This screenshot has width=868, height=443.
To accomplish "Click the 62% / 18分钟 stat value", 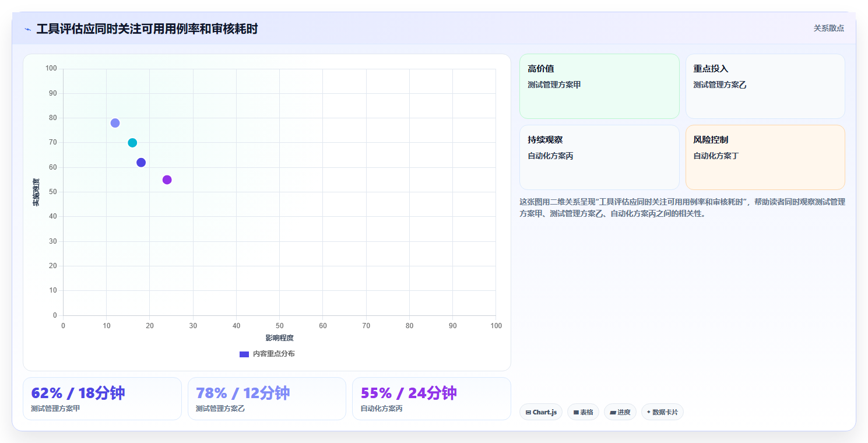I will [78, 393].
